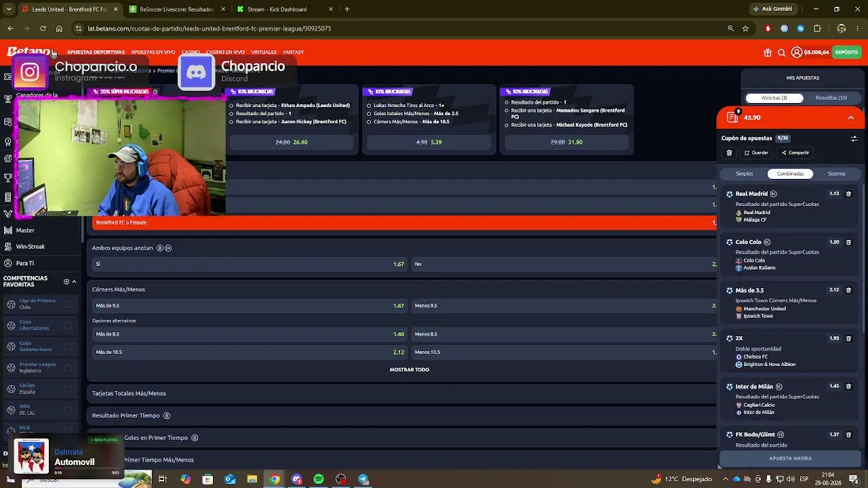The width and height of the screenshot is (868, 488).
Task: Delete all selections with the coupon trash icon
Action: point(729,153)
